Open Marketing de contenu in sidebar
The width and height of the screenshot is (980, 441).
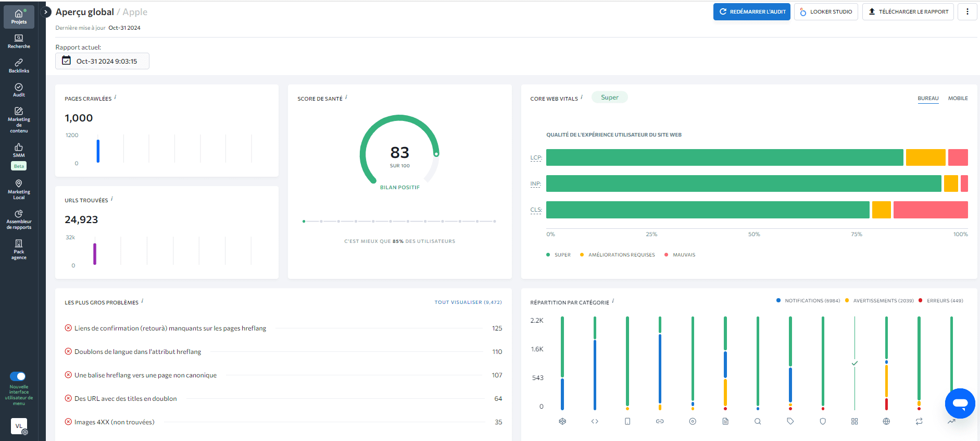[19, 120]
